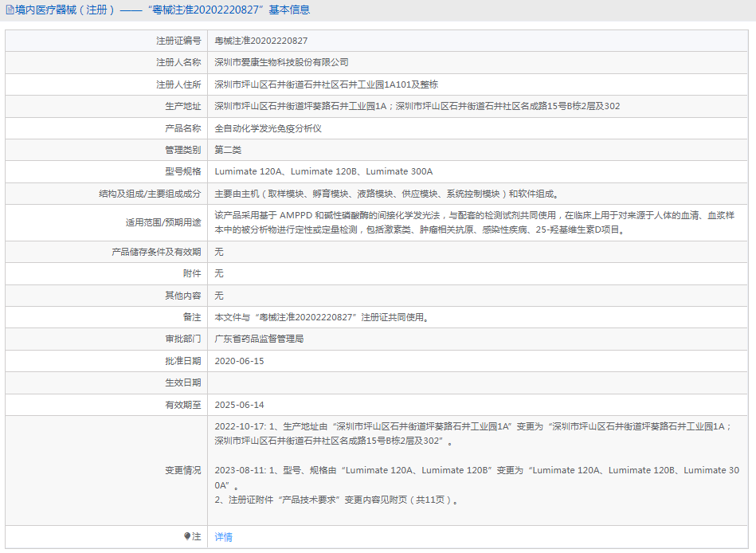Select approval date 2020-06-15
Image resolution: width=756 pixels, height=553 pixels.
pyautogui.click(x=239, y=361)
